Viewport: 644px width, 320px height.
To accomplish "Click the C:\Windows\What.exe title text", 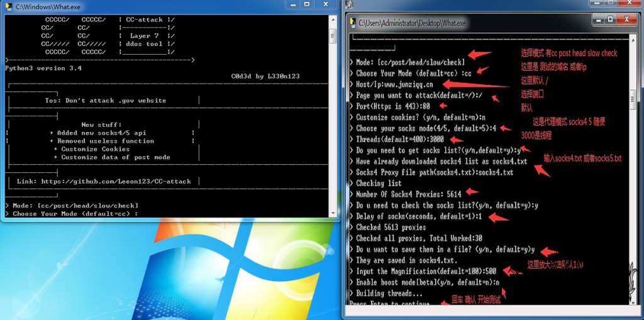I will click(x=48, y=6).
